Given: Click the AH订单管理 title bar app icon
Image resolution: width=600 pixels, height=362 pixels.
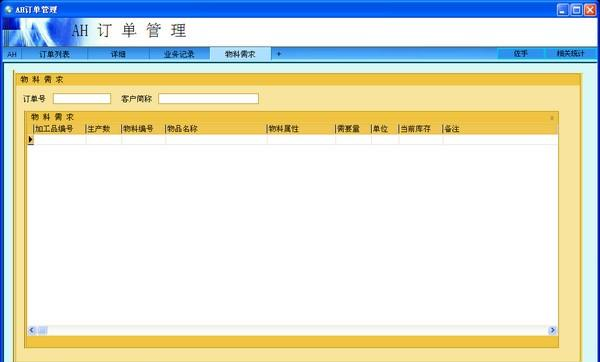Looking at the screenshot, I should 8,9.
